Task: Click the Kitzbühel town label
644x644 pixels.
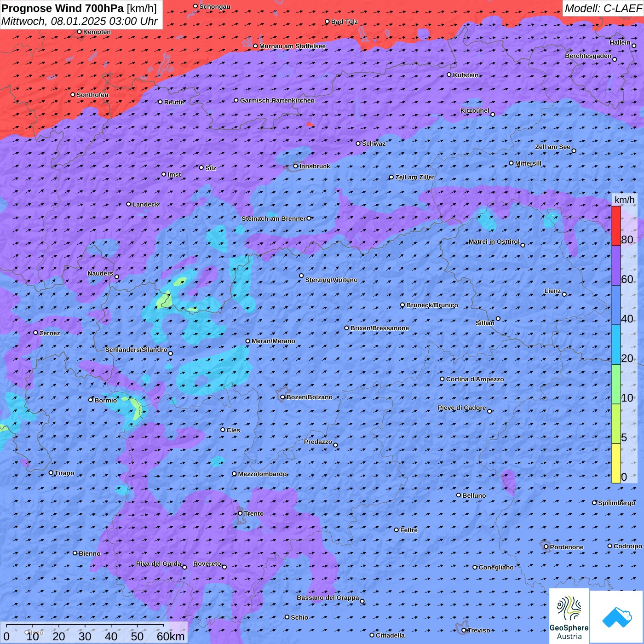Action: point(475,110)
